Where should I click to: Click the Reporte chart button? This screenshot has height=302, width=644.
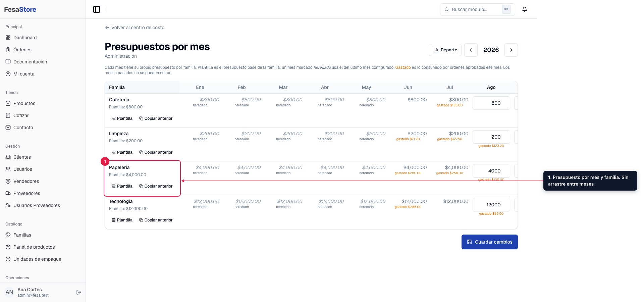pyautogui.click(x=445, y=50)
